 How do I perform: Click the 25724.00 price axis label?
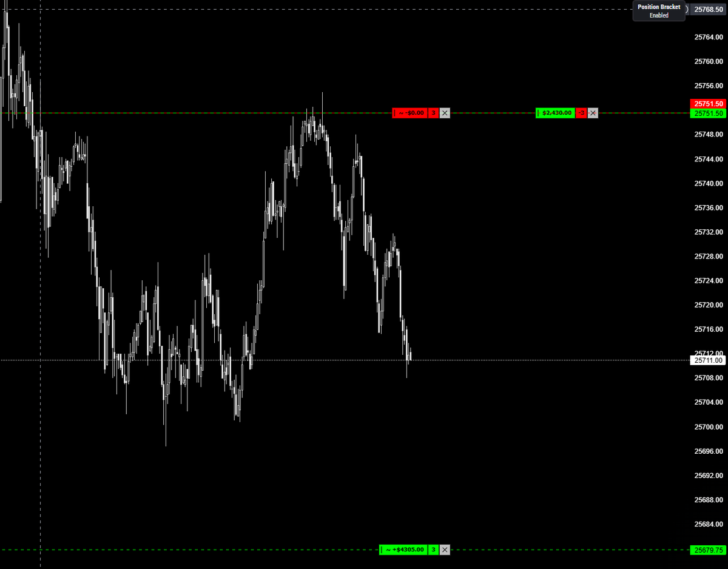[708, 281]
